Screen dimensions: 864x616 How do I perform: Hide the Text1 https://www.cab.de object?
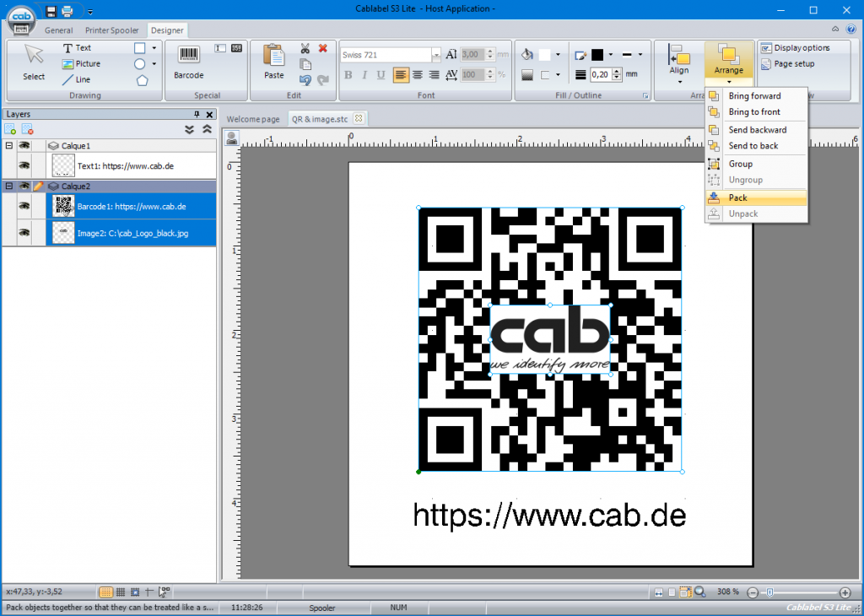click(x=24, y=165)
